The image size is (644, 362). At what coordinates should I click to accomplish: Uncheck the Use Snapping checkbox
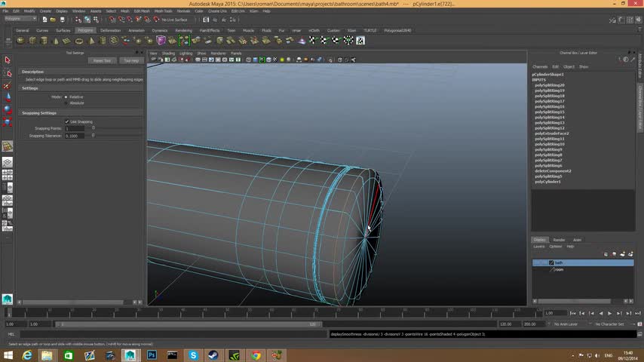pos(67,121)
